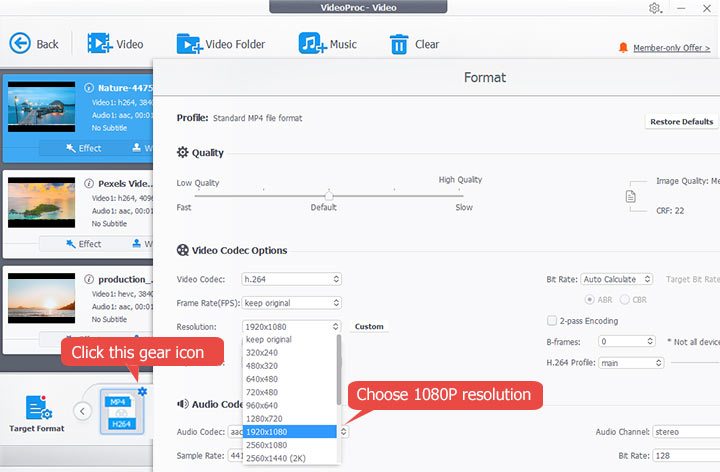The height and width of the screenshot is (472, 720).
Task: Select the MP4 H264 format card
Action: pos(122,411)
